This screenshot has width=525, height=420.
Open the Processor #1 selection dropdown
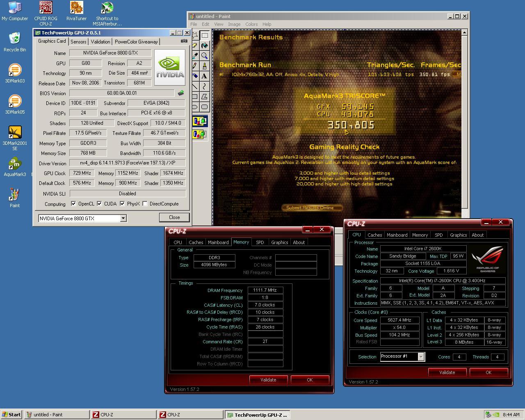[x=421, y=357]
